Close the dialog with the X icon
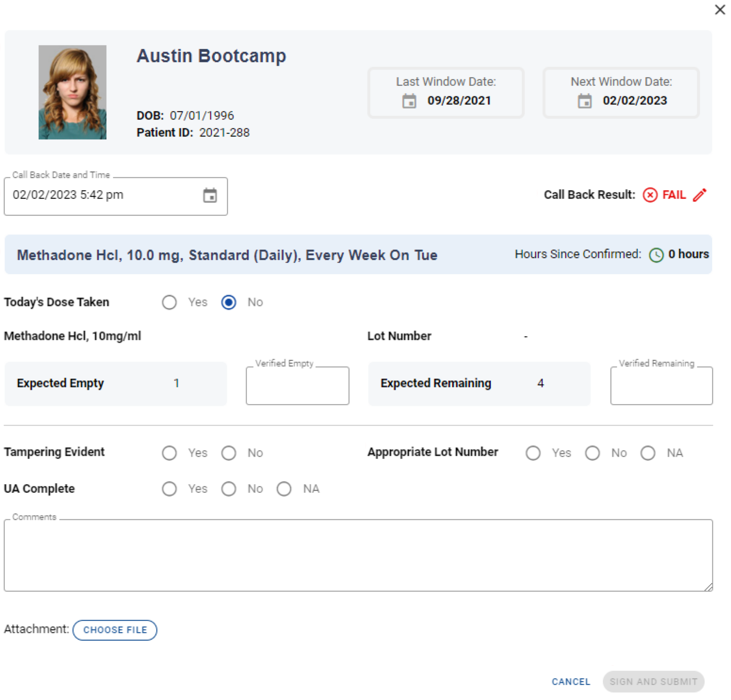This screenshot has height=700, width=731. pyautogui.click(x=720, y=10)
